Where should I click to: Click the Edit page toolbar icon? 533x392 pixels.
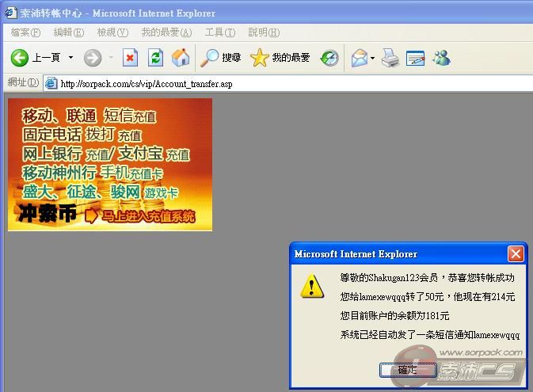point(416,58)
